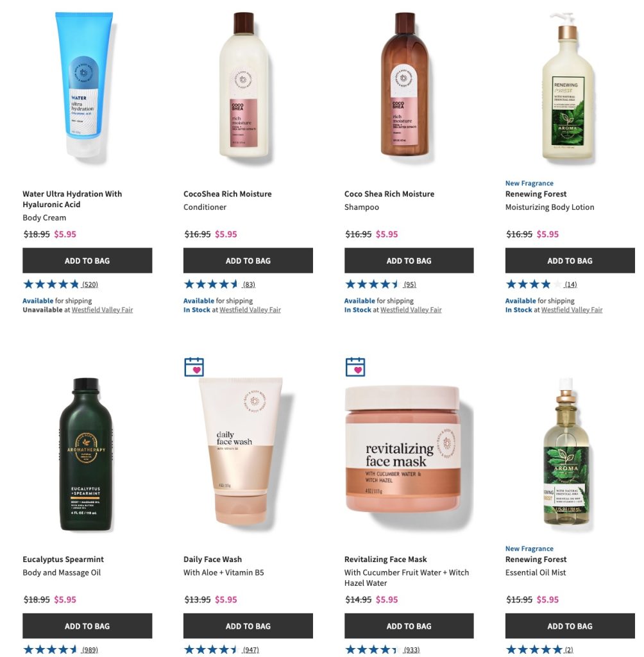Click calendar heart icon above Daily Face Wash
This screenshot has height=657, width=644.
coord(194,366)
